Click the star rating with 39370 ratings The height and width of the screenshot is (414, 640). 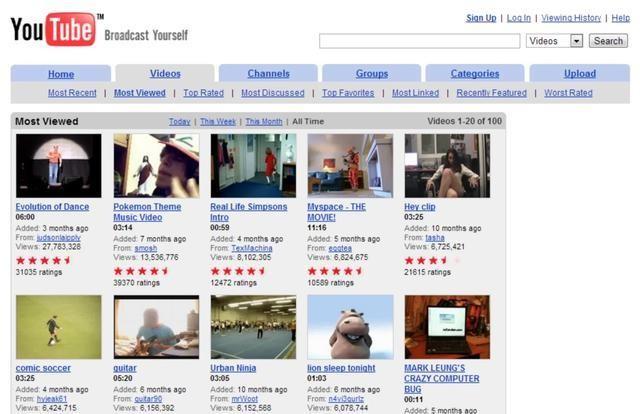[x=141, y=271]
